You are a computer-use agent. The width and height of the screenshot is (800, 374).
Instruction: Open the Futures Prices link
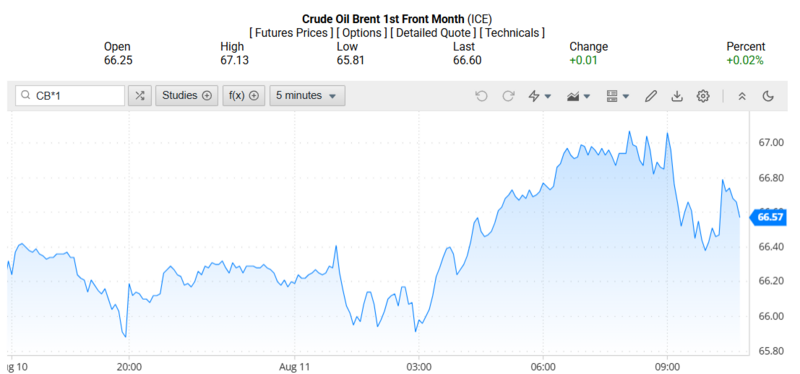click(291, 33)
